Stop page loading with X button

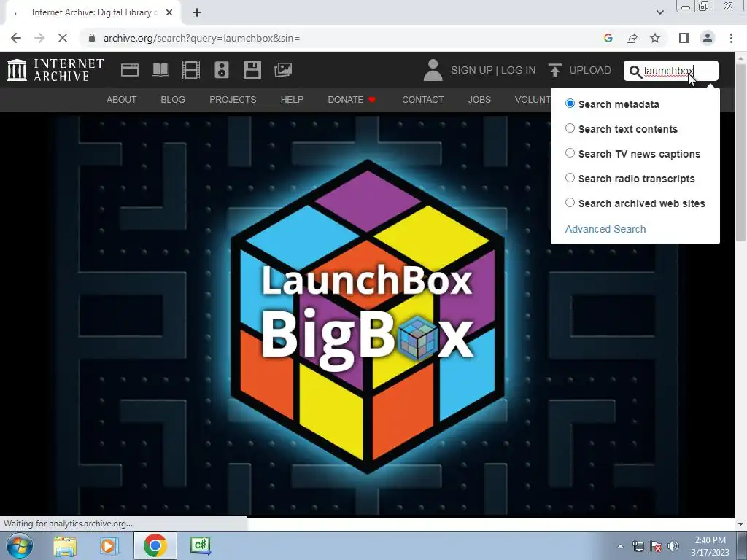63,38
